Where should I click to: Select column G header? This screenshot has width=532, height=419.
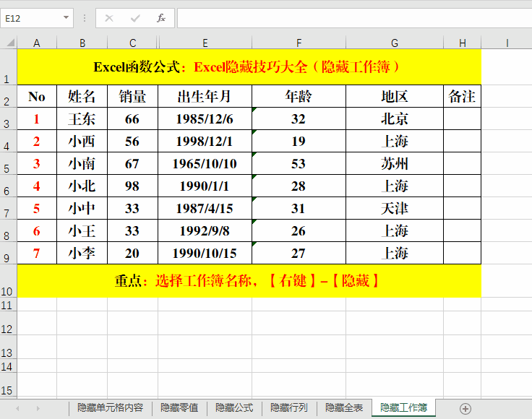tap(395, 43)
